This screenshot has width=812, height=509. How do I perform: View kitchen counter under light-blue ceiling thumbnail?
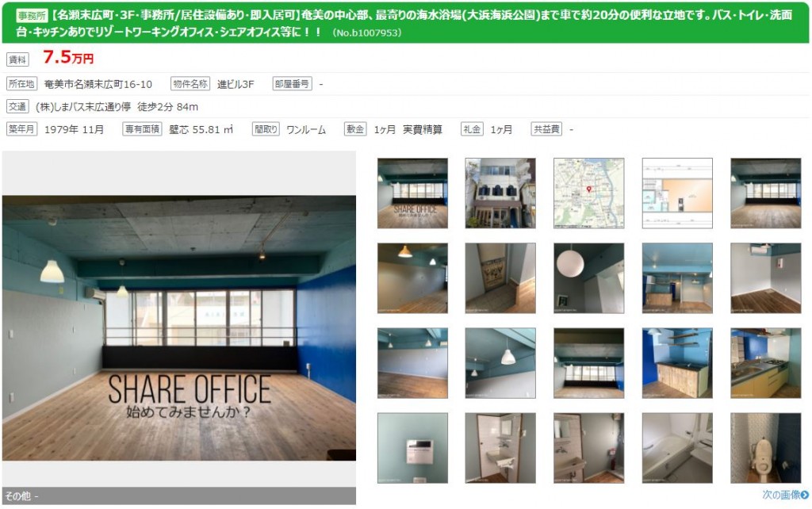pos(677,278)
